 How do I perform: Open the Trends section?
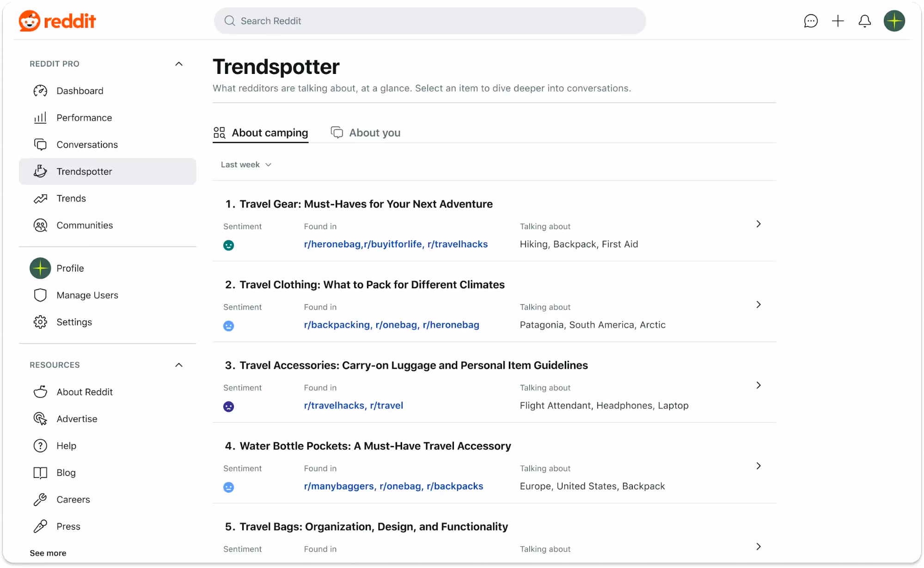(x=71, y=198)
